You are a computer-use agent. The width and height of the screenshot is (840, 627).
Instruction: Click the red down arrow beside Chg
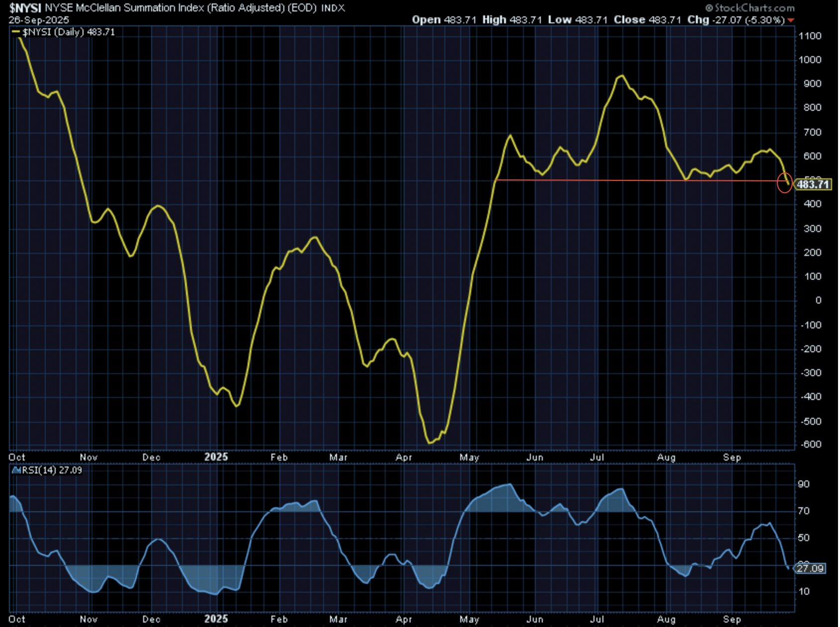(791, 20)
